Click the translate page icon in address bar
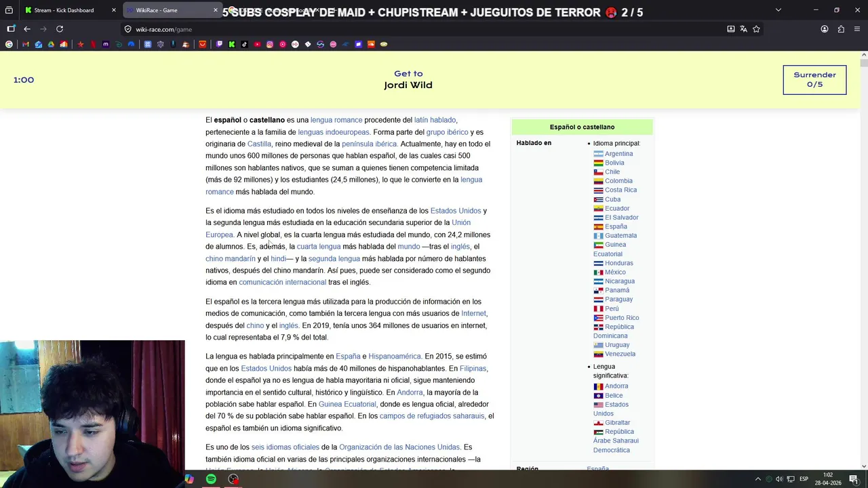Viewport: 868px width, 488px height. click(x=743, y=29)
